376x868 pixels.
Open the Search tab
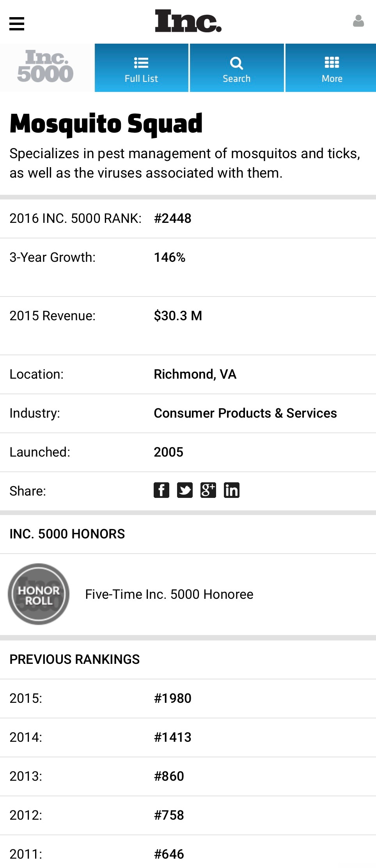pyautogui.click(x=237, y=68)
